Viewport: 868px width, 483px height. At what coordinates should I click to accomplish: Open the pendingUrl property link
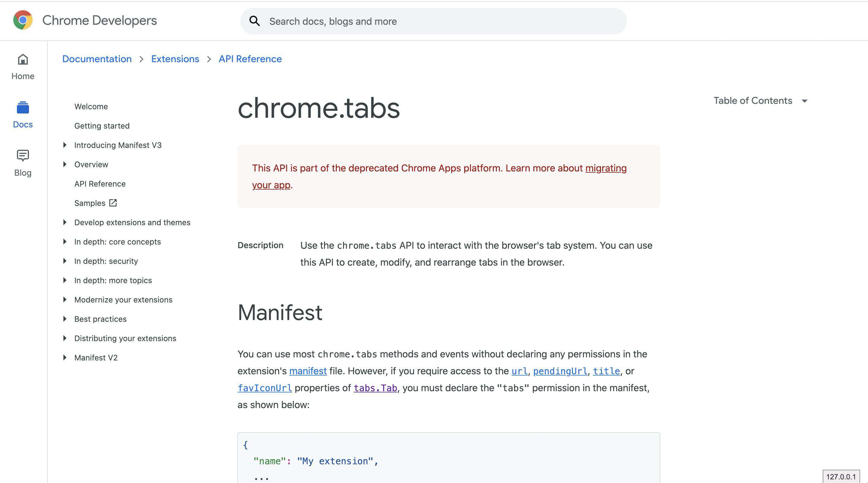560,371
